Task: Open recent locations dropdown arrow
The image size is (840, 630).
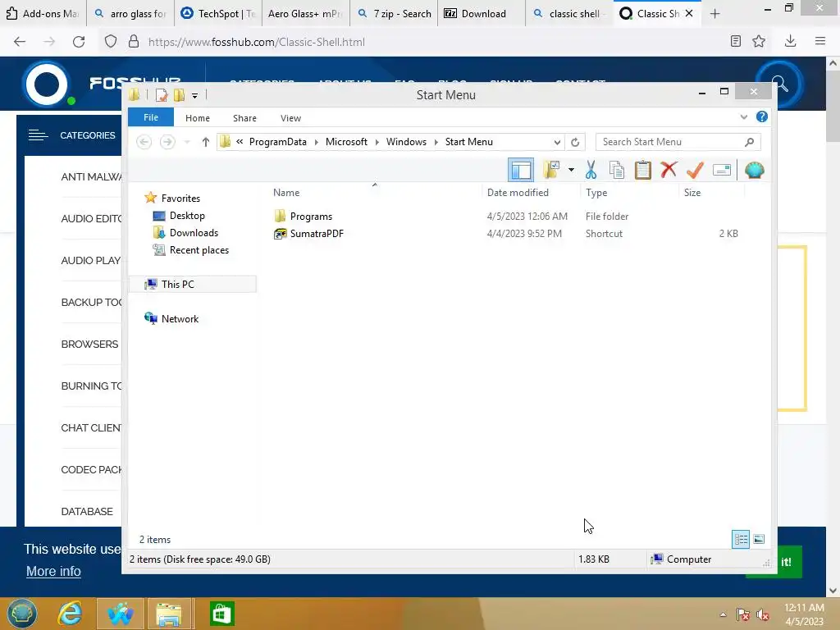Action: tap(187, 142)
